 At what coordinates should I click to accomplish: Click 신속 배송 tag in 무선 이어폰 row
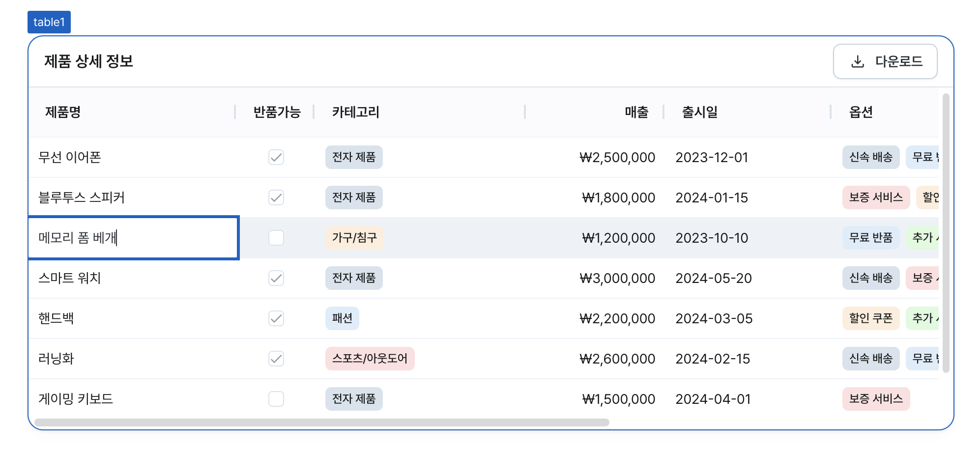pos(871,157)
